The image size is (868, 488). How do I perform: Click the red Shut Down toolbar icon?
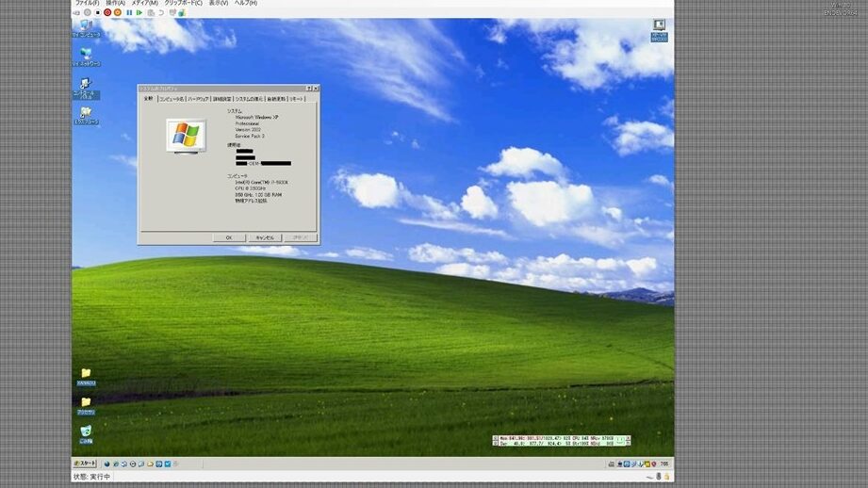pos(107,13)
